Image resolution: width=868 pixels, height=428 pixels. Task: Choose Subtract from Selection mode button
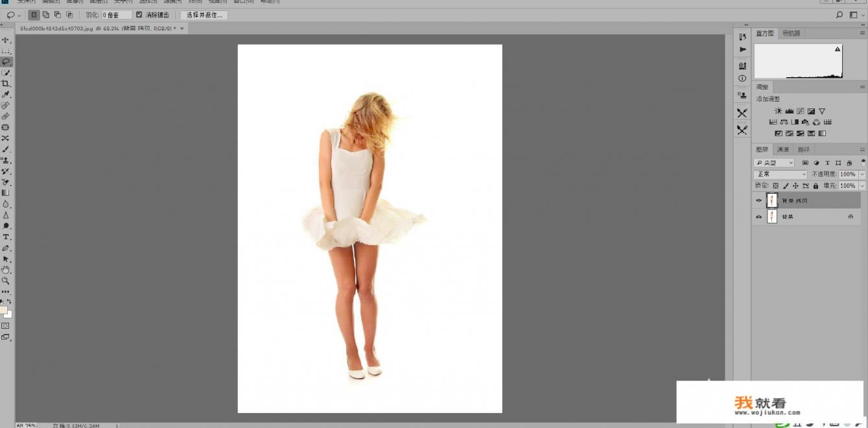pos(58,14)
